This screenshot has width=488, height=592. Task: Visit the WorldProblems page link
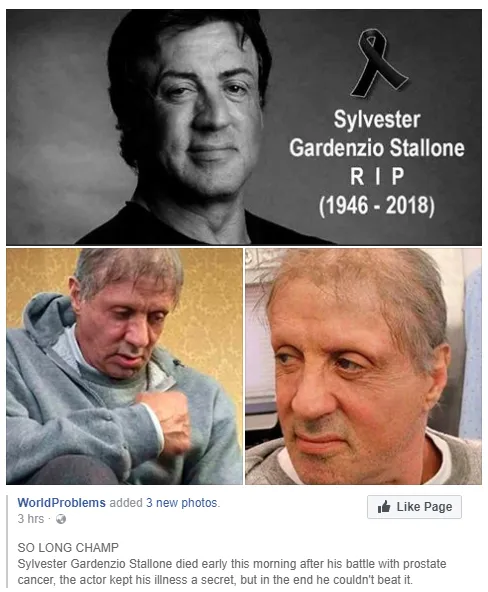point(62,503)
